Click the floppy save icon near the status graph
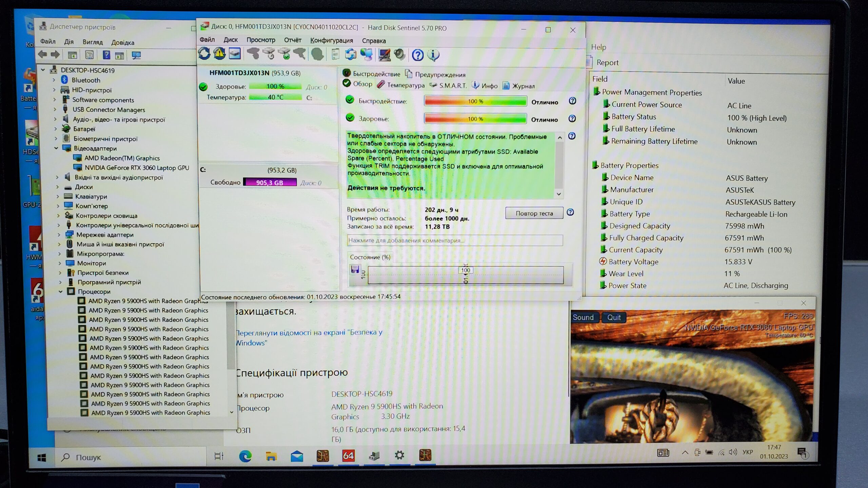Viewport: 868px width, 488px height. point(355,269)
